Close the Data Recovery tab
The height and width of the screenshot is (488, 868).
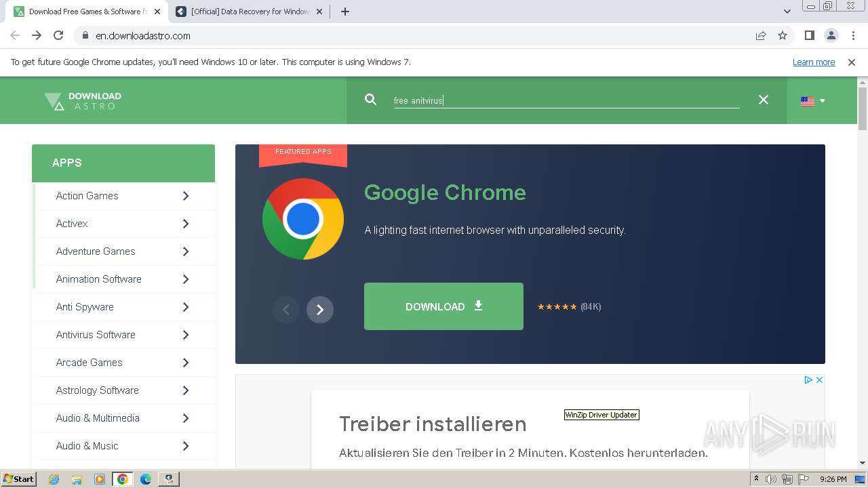(x=319, y=12)
